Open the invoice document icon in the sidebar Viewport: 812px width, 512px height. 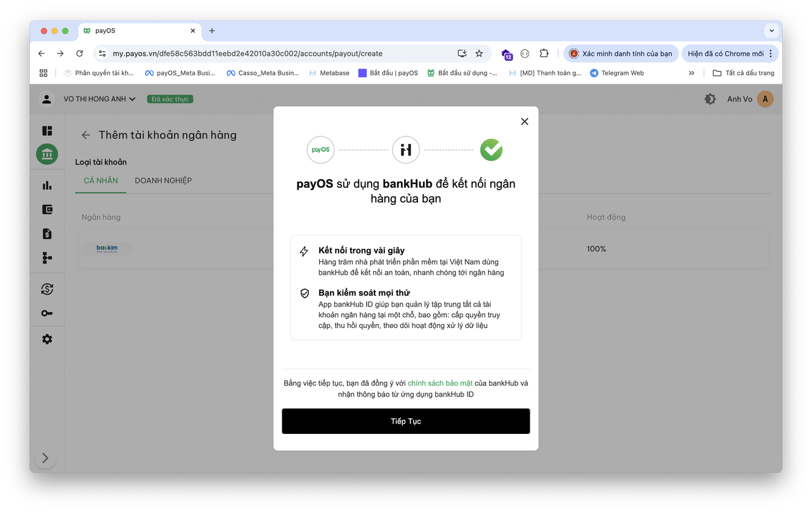pyautogui.click(x=47, y=233)
